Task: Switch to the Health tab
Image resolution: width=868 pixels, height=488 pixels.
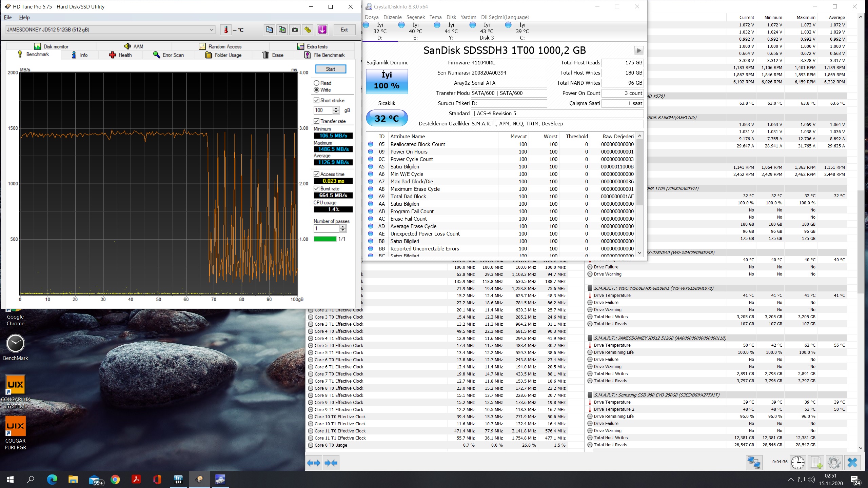Action: coord(120,55)
